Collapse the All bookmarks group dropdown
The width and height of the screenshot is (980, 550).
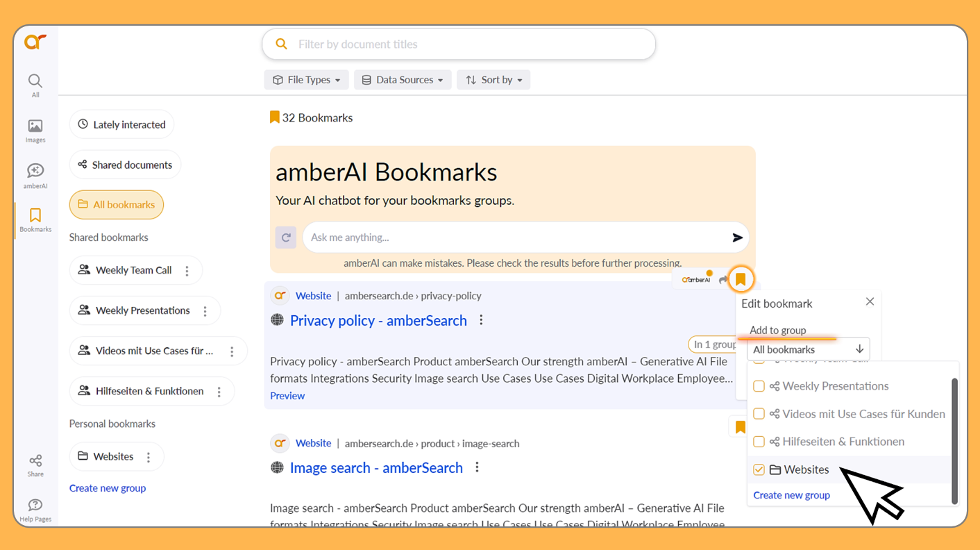click(x=808, y=349)
